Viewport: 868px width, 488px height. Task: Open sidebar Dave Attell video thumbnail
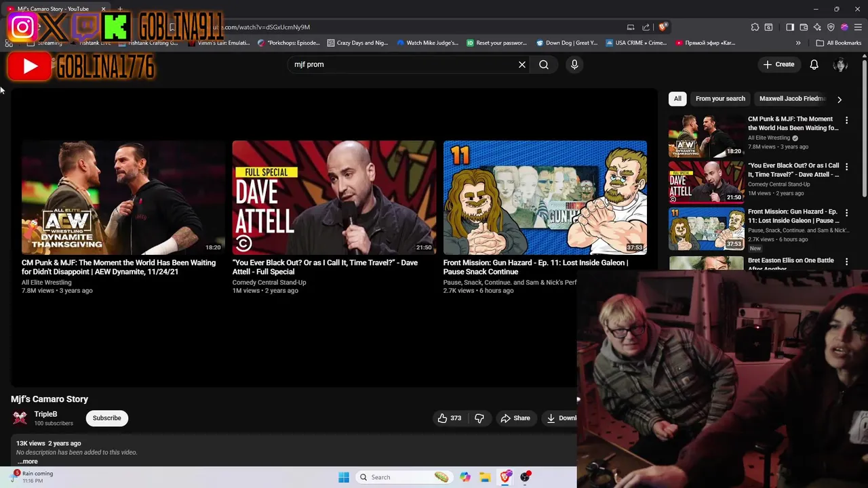(706, 182)
